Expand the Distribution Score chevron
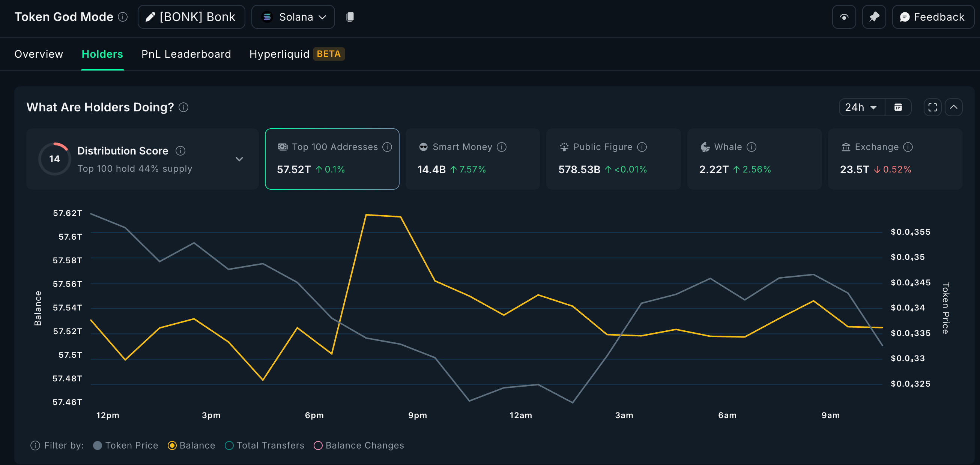 tap(239, 159)
